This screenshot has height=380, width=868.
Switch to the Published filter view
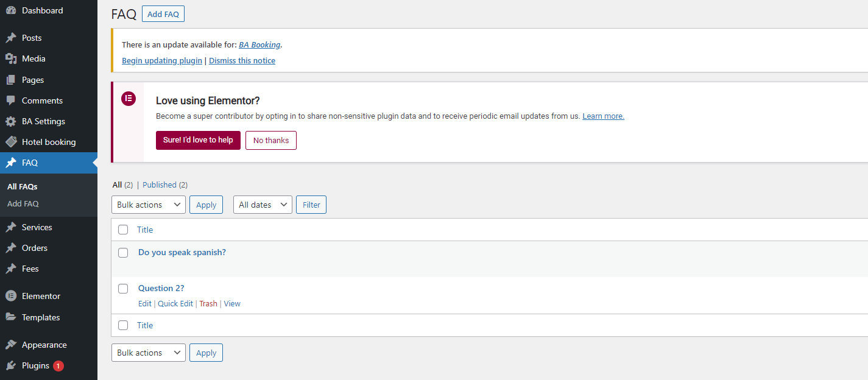[x=160, y=185]
